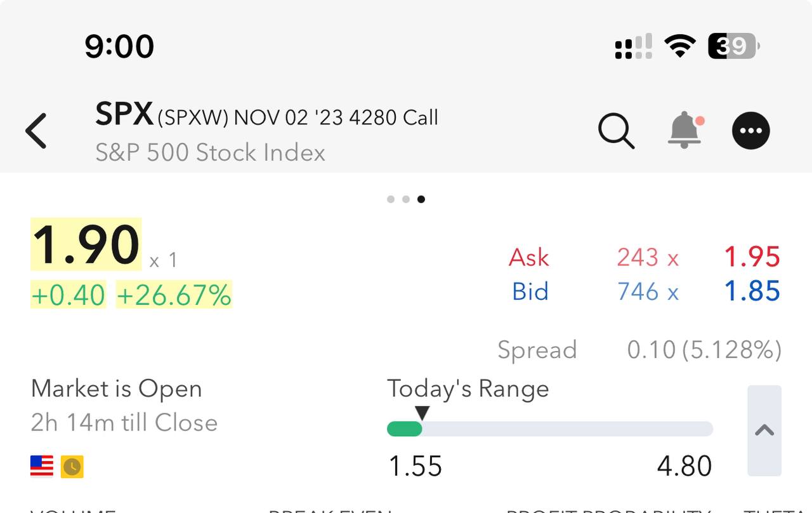Open alerts with the bell icon
The height and width of the screenshot is (513, 812).
[685, 130]
